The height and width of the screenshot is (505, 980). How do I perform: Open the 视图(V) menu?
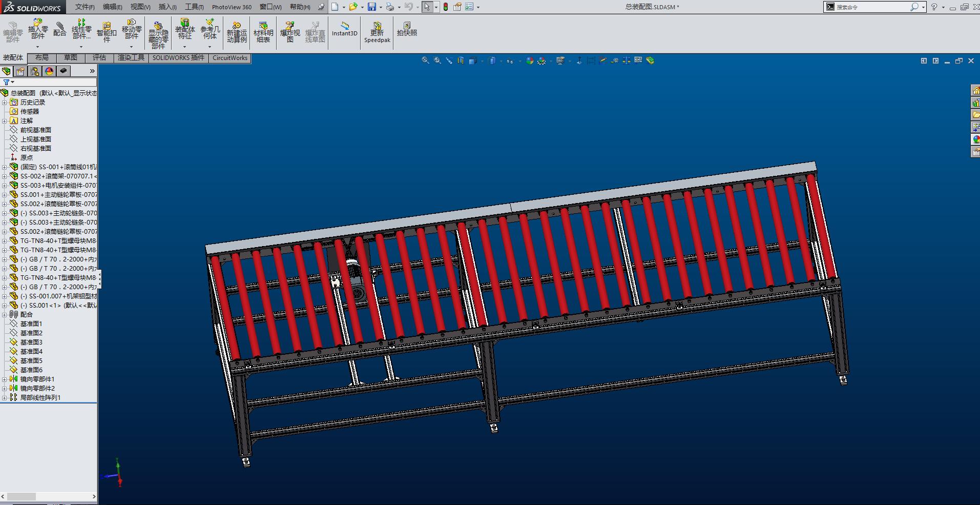coord(140,7)
